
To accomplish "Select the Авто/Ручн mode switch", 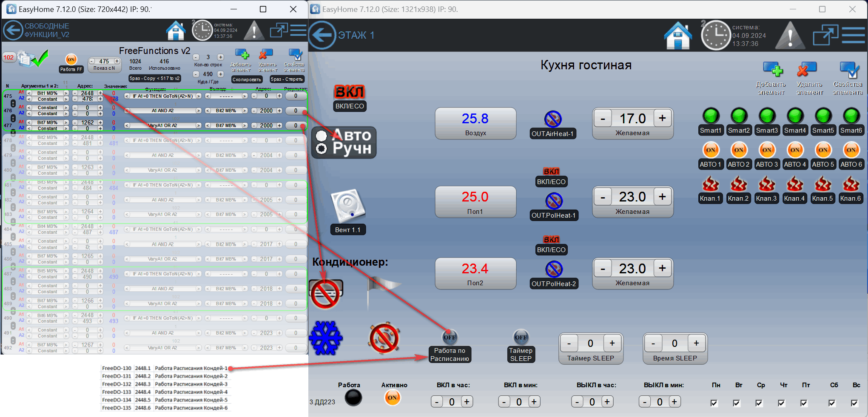I will point(344,142).
